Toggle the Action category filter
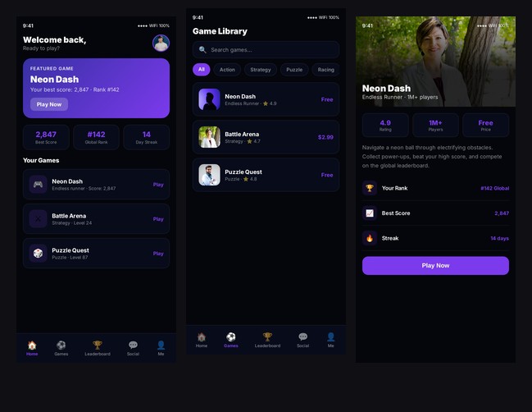 point(227,70)
